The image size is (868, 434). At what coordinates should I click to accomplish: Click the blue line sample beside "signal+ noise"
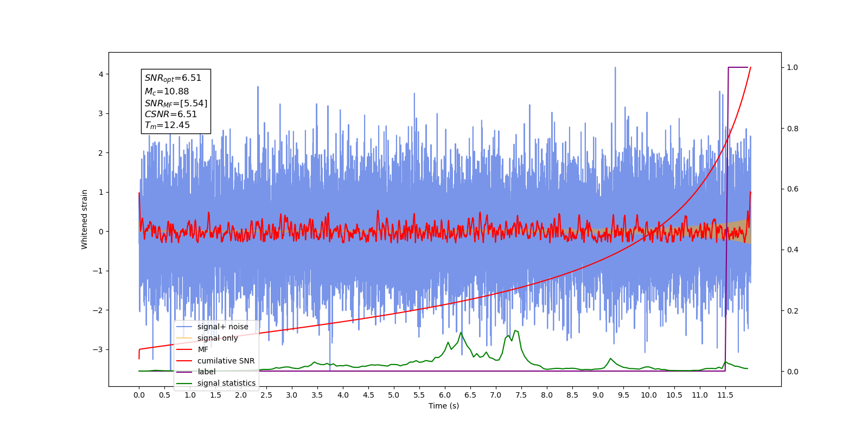tap(184, 327)
